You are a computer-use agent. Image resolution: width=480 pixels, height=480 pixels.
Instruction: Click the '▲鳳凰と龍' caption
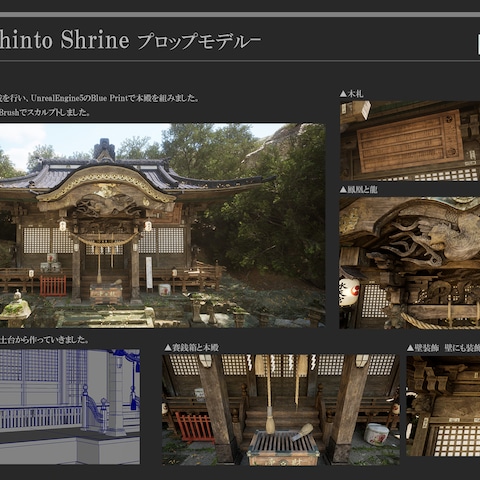point(359,190)
